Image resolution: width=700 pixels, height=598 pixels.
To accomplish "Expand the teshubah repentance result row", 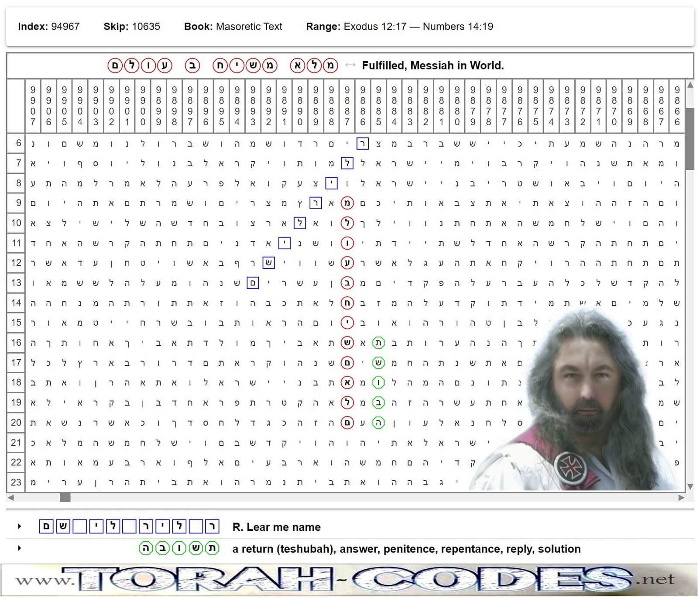I will coord(18,549).
